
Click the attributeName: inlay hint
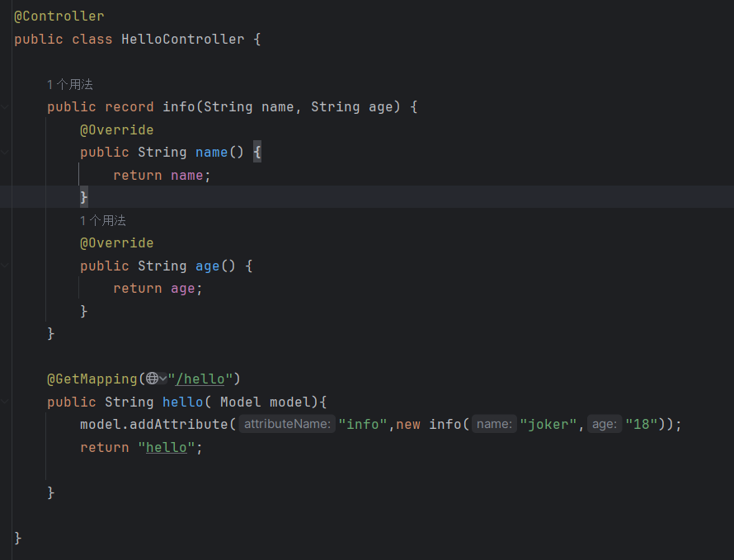[x=287, y=424]
